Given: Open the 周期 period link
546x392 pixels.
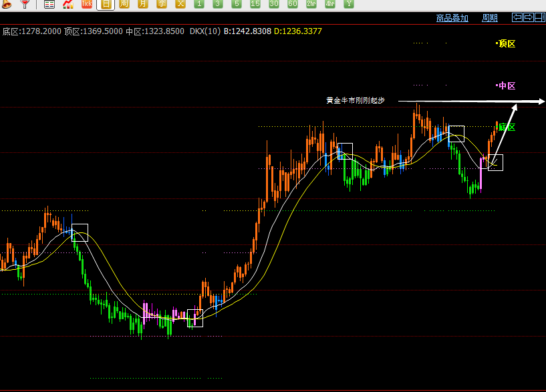Looking at the screenshot, I should (x=490, y=18).
